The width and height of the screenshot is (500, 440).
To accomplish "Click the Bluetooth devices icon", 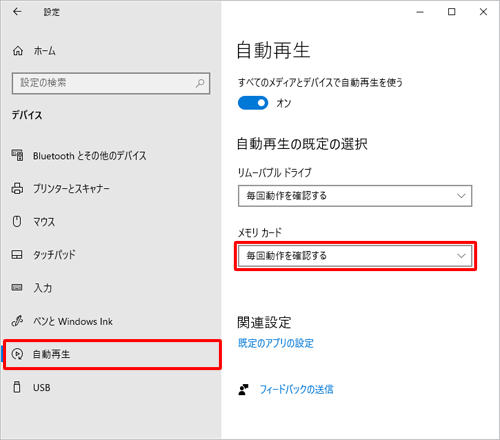I will pyautogui.click(x=17, y=155).
